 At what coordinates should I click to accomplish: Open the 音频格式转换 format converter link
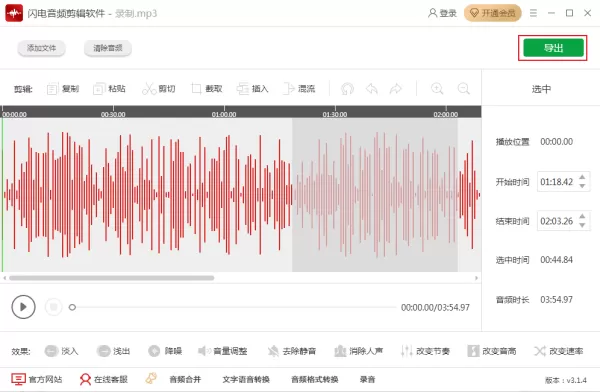(x=315, y=379)
